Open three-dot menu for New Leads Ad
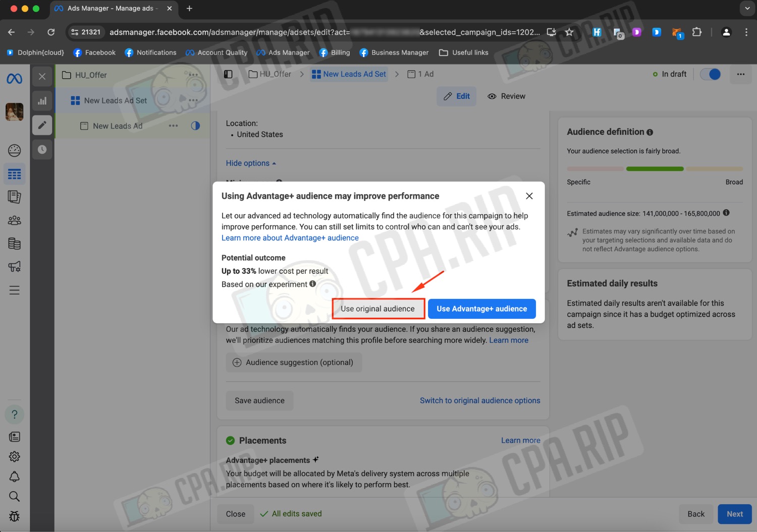This screenshot has height=532, width=757. [x=173, y=126]
